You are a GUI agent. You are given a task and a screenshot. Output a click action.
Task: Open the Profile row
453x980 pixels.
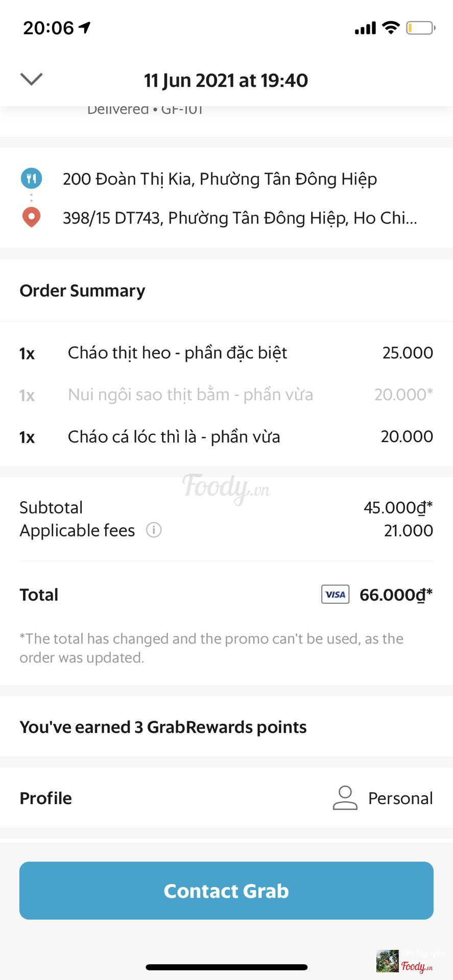pos(226,798)
